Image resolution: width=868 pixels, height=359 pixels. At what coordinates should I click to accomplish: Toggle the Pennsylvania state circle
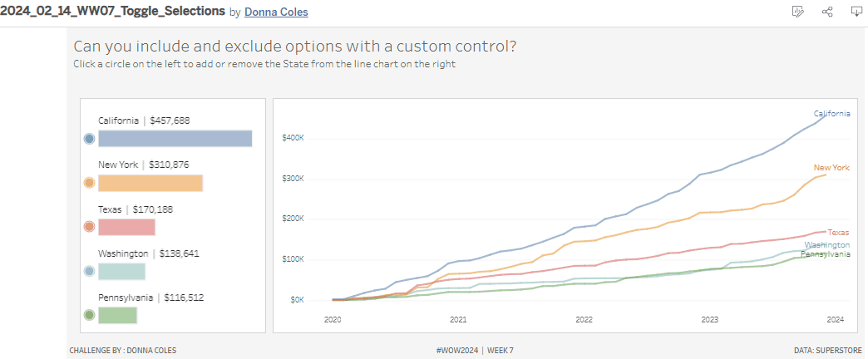[x=89, y=315]
